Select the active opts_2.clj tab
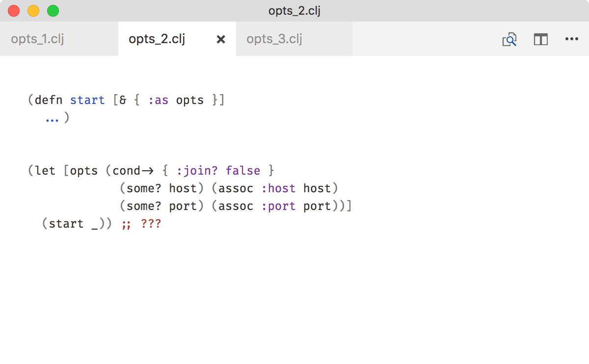Image resolution: width=589 pixels, height=364 pixels. (x=157, y=39)
